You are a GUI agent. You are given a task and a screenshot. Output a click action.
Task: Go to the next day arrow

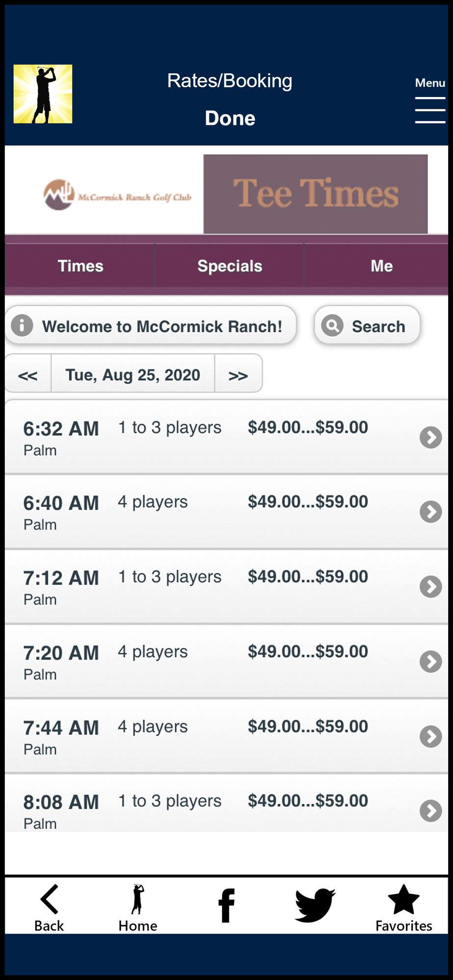tap(238, 375)
